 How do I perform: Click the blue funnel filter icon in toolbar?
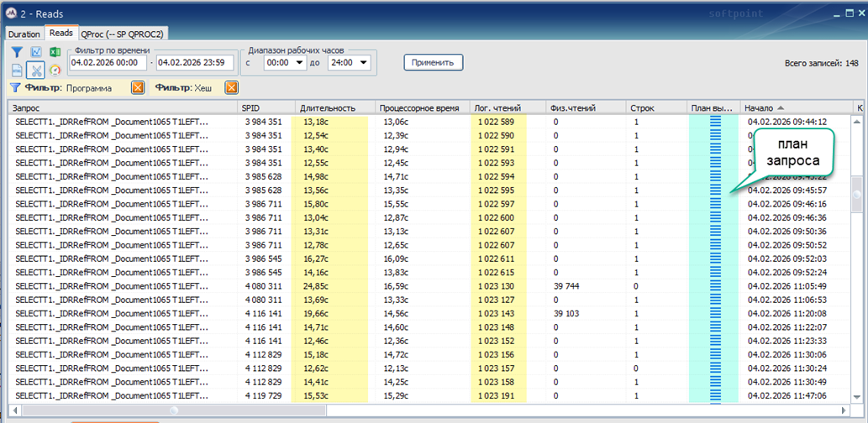coord(17,53)
